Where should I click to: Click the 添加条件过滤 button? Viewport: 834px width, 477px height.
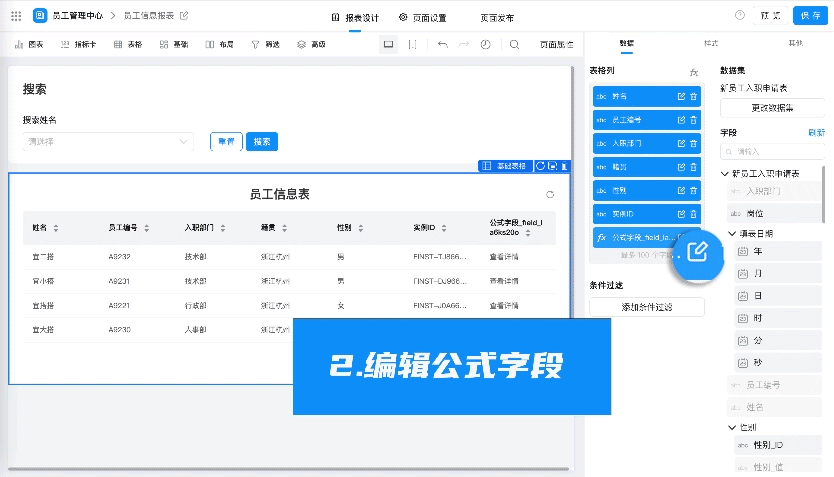[x=647, y=307]
